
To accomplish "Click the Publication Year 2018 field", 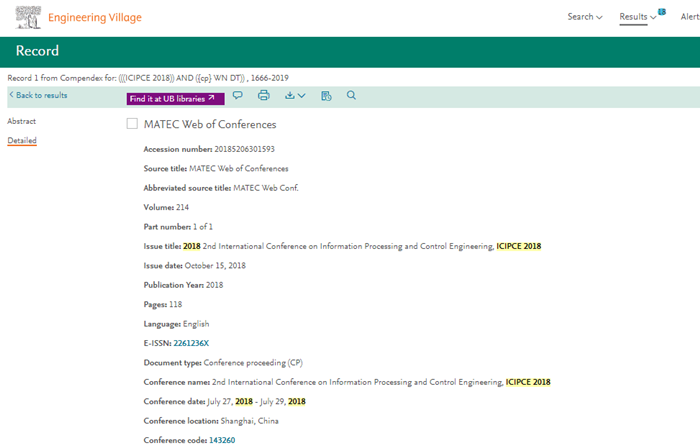I will pyautogui.click(x=183, y=285).
